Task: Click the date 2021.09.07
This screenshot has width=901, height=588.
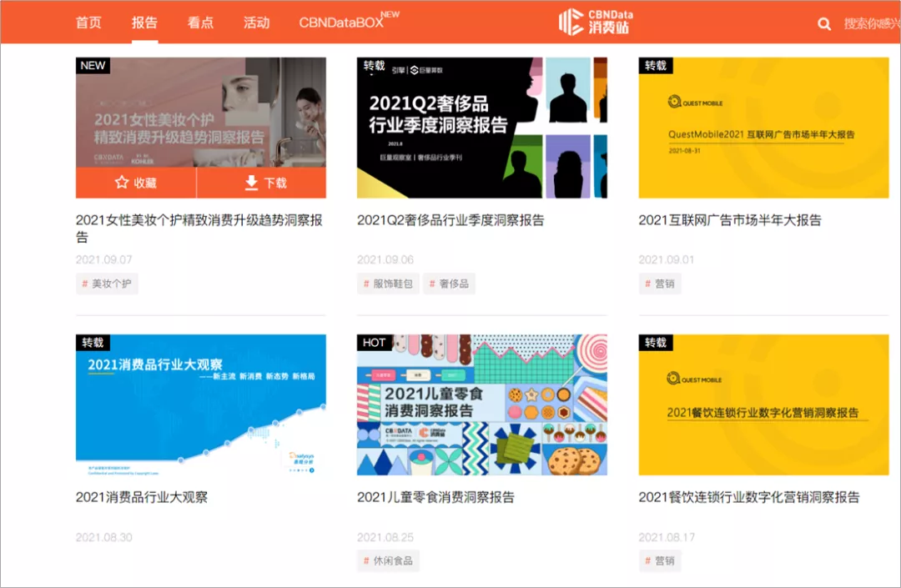Action: [104, 259]
